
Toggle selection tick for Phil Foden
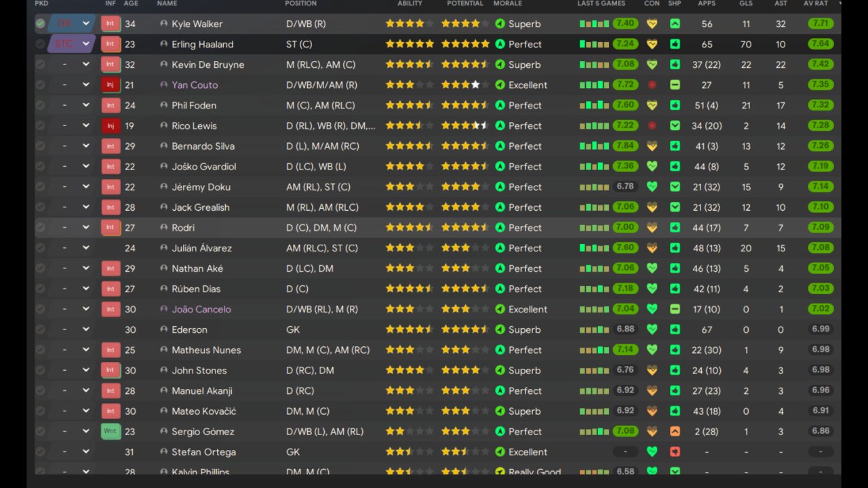(x=41, y=105)
